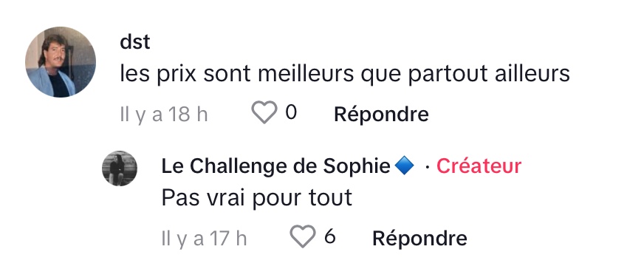Click the 'Il y a 17 h' timestamp
Viewport: 644px width, 269px height.
coord(204,239)
